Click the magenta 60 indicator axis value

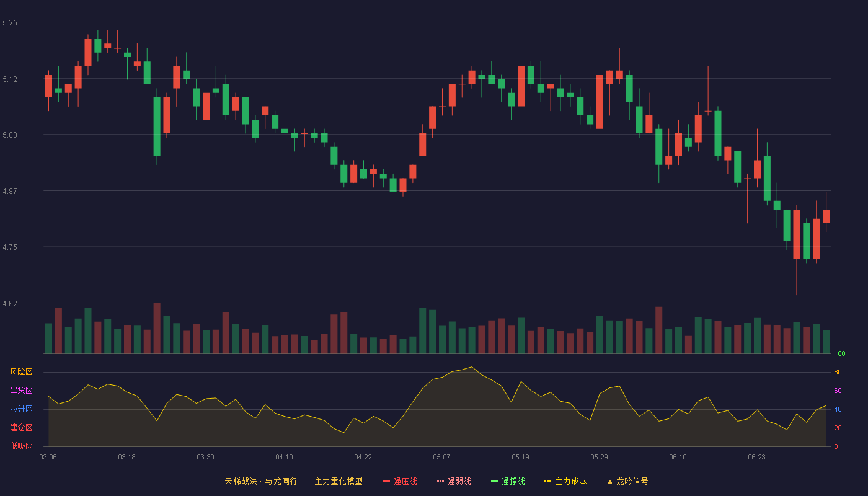click(x=838, y=391)
